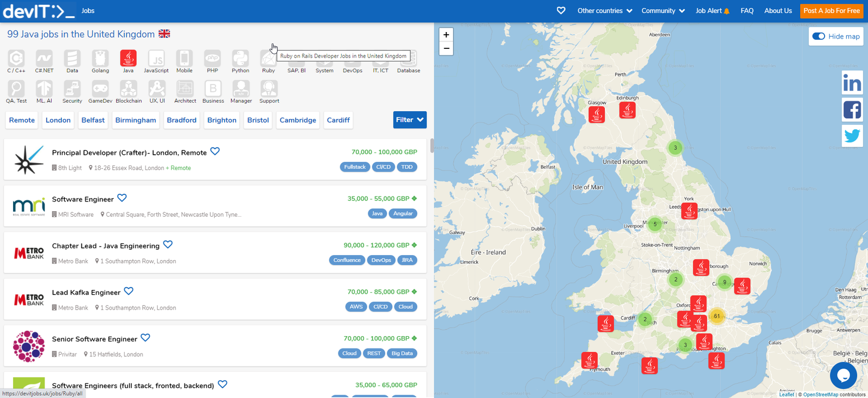Select the C#.NET technology icon

[44, 58]
